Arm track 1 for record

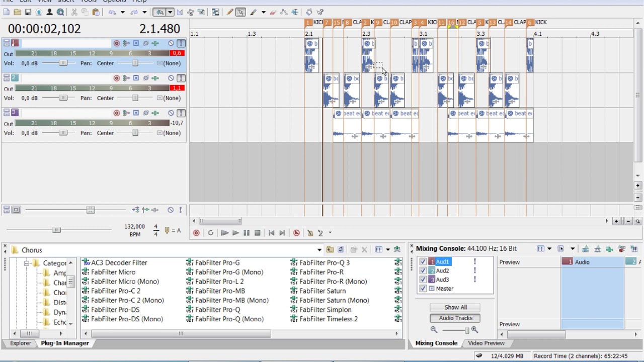[117, 43]
